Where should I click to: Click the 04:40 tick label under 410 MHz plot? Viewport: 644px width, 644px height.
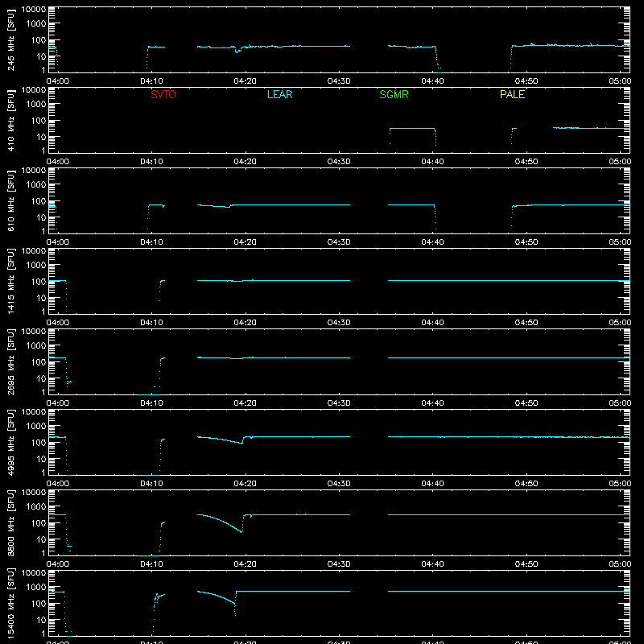coord(432,162)
